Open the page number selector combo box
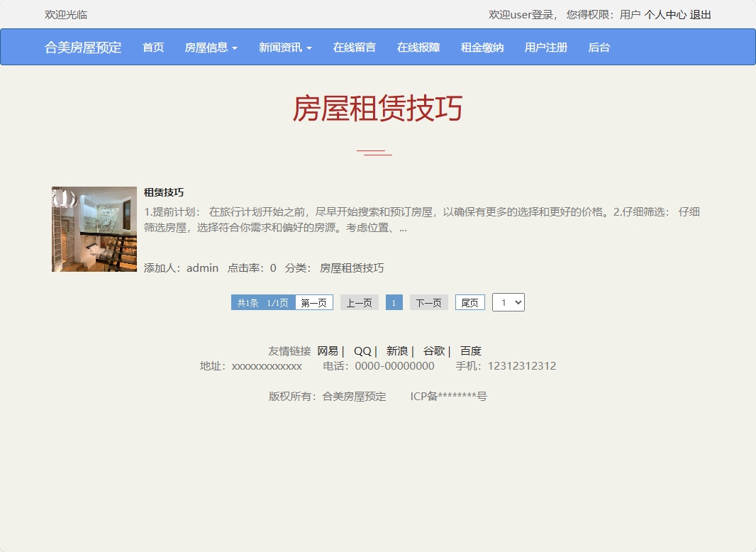Image resolution: width=756 pixels, height=552 pixels. [508, 302]
